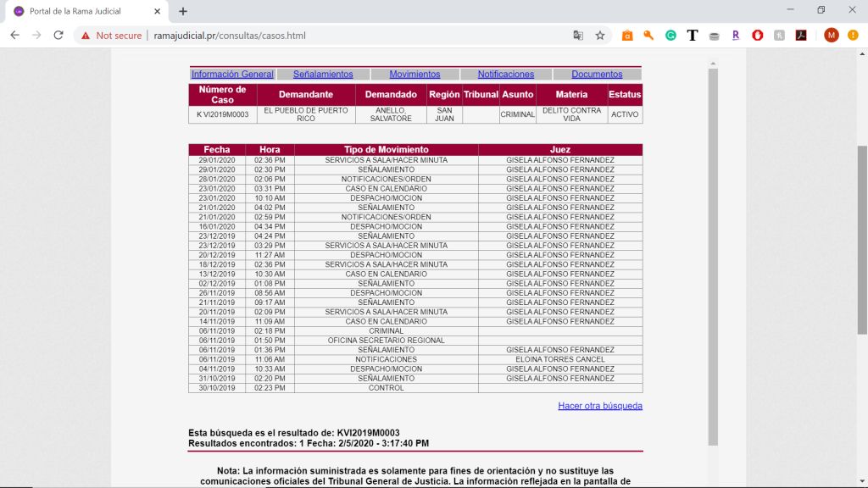Screen dimensions: 868x488
Task: Open the orange key extension
Action: tap(648, 36)
